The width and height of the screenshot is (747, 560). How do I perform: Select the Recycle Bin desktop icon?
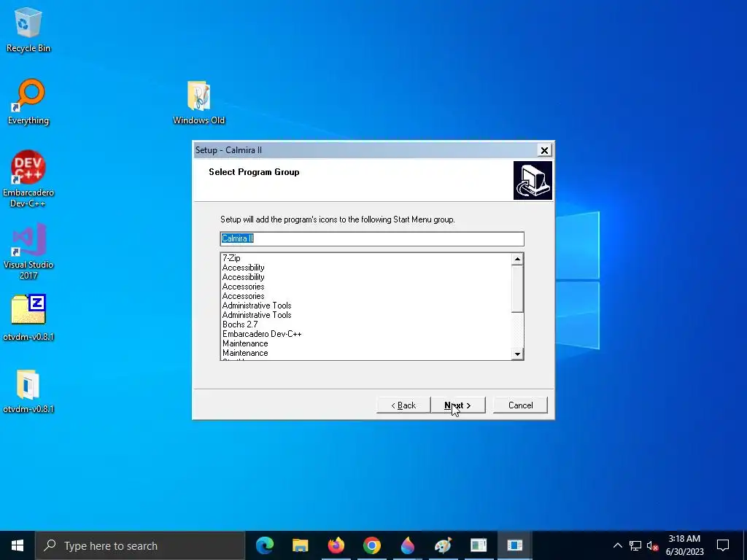[x=28, y=29]
